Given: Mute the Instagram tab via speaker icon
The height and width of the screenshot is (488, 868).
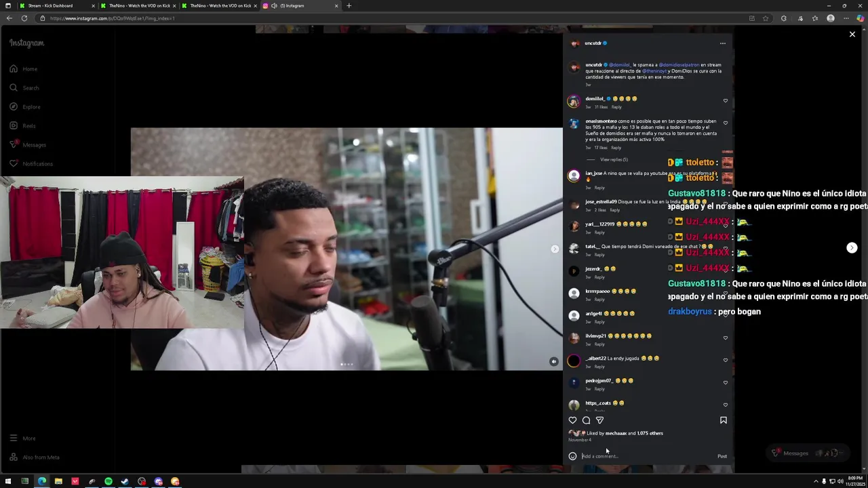Looking at the screenshot, I should [274, 5].
